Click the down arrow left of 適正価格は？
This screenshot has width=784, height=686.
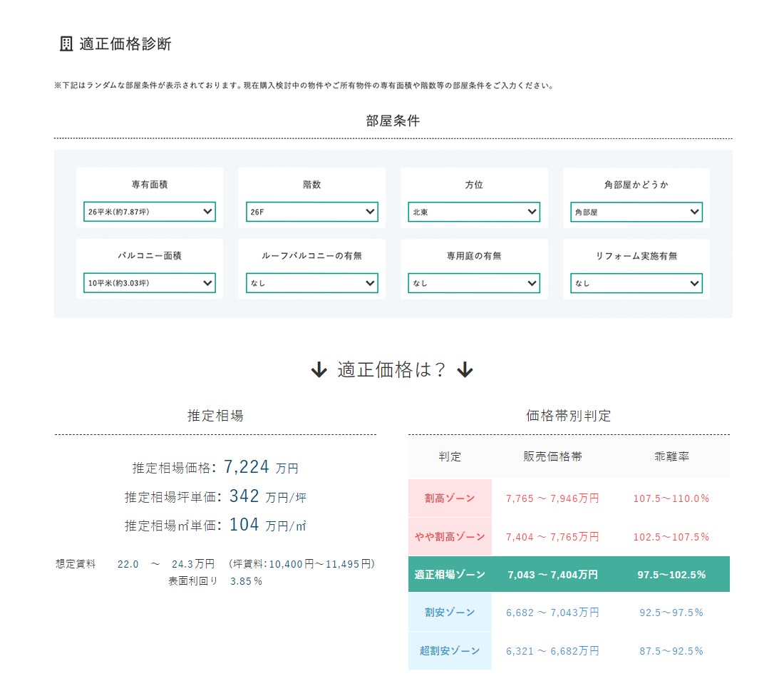[x=319, y=370]
